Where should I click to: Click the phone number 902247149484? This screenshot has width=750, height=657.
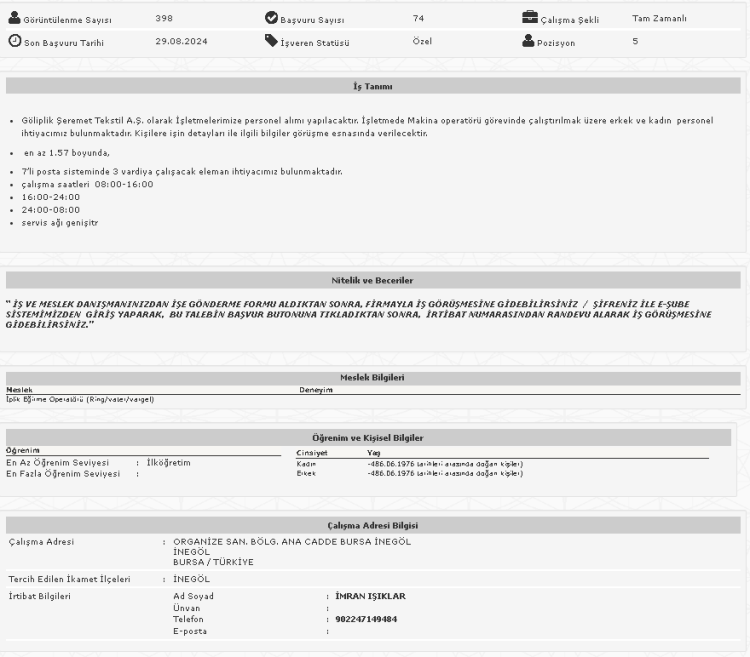click(366, 619)
